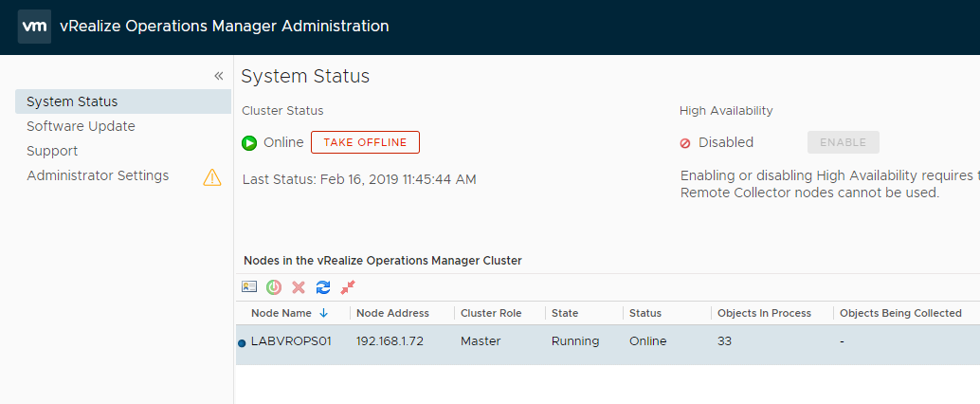Screen dimensions: 980x404
Task: Click the node power on/off icon
Action: tap(274, 286)
